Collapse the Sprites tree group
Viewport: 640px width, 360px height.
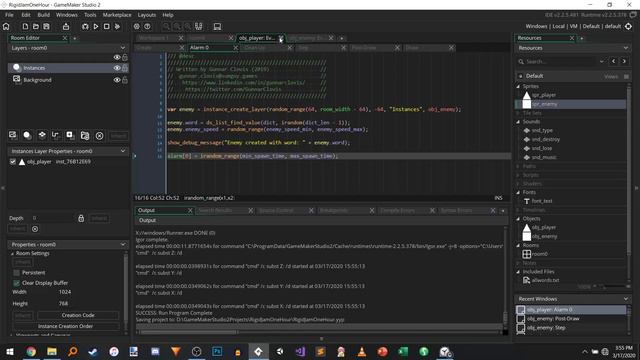[x=518, y=87]
